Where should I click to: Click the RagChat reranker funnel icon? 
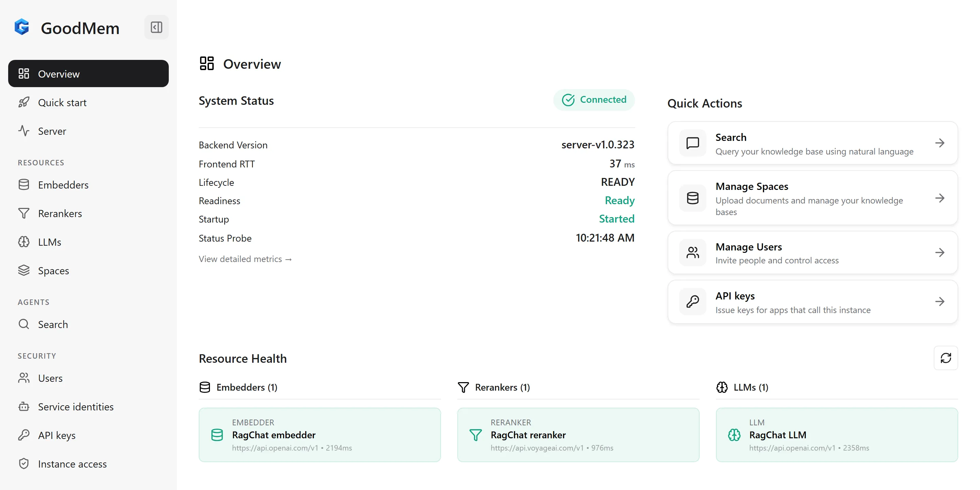tap(475, 435)
